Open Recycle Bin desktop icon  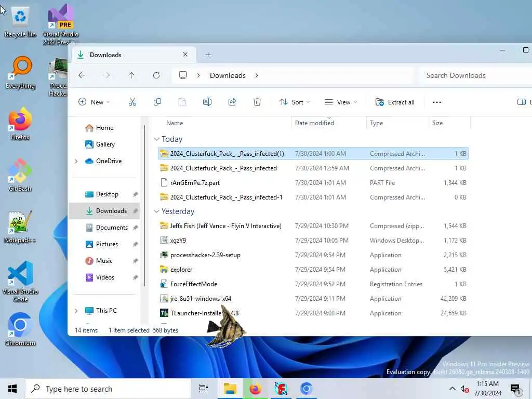(20, 22)
